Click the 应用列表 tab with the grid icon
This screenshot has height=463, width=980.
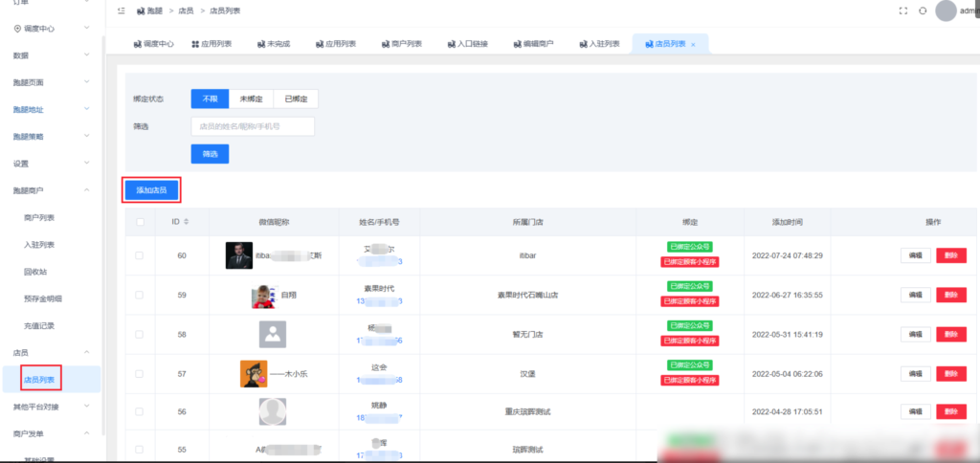click(212, 44)
